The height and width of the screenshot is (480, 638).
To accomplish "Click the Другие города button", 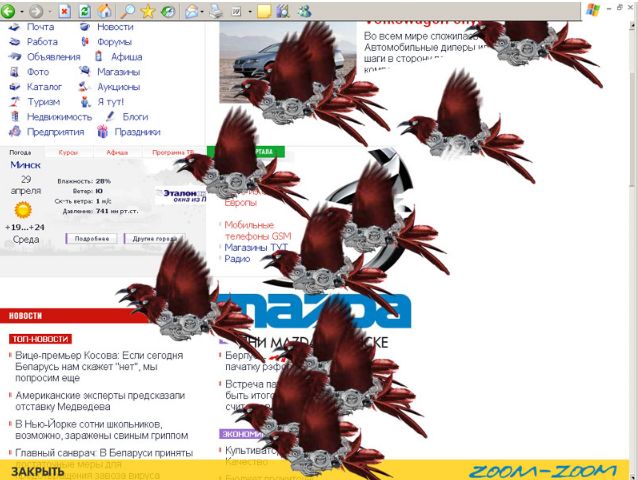I will (155, 238).
